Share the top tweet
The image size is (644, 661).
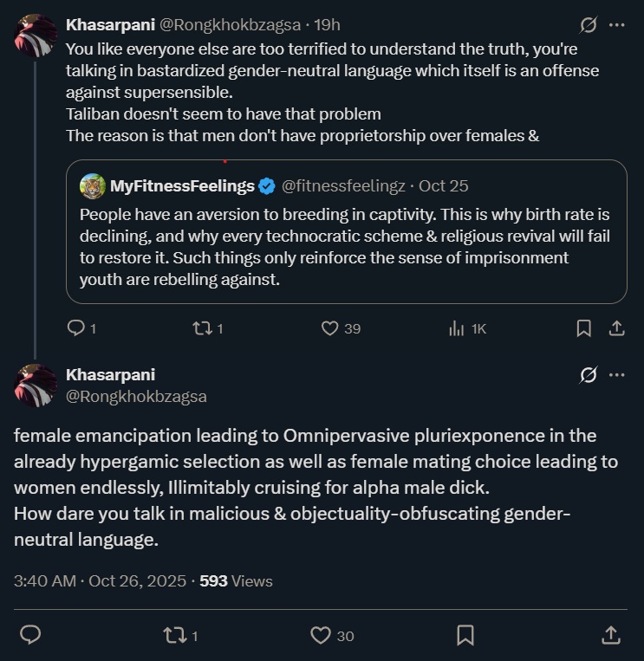616,328
